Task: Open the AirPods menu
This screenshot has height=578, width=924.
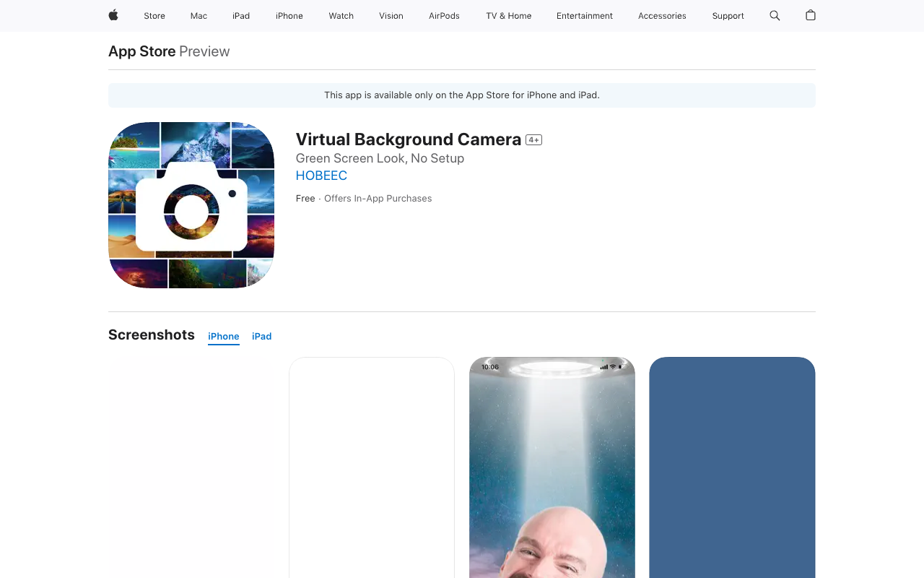Action: click(x=444, y=16)
